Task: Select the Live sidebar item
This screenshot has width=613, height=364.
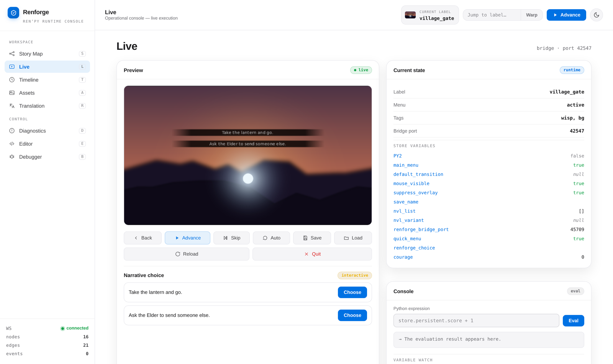Action: (47, 67)
